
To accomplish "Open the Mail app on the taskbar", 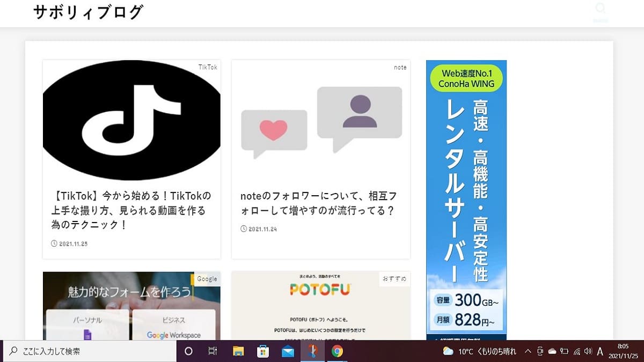I will [288, 351].
